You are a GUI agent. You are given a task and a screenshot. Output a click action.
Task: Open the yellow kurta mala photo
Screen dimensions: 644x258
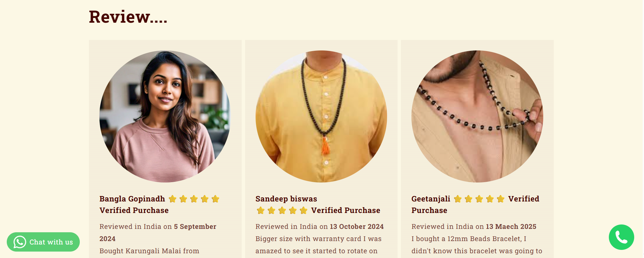coord(321,116)
